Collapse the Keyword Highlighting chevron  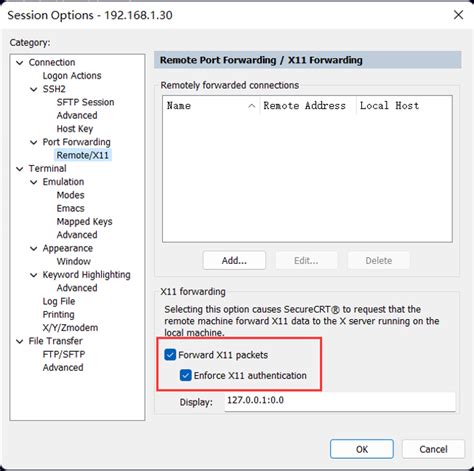(x=34, y=275)
